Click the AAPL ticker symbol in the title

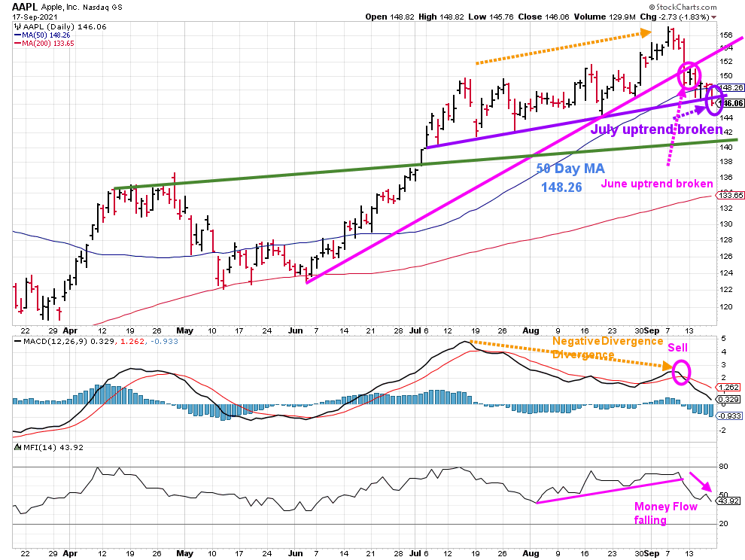point(25,7)
